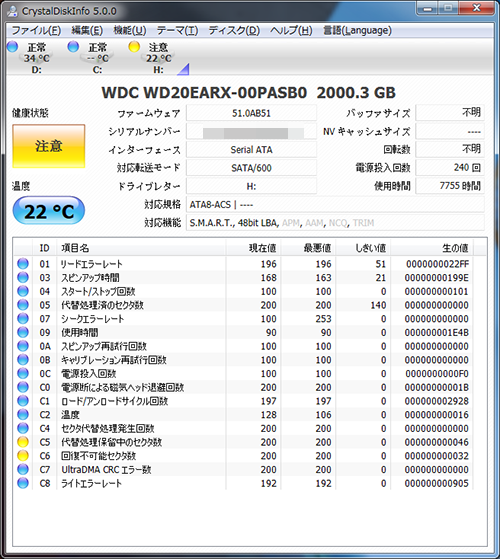The height and width of the screenshot is (559, 500).
Task: Open the 機能(U) menu
Action: coord(130,31)
